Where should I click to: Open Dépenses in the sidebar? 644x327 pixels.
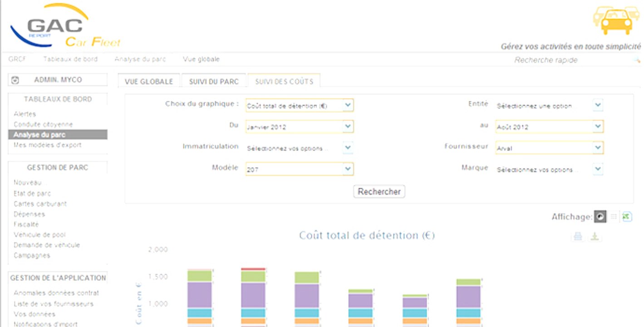pos(29,214)
